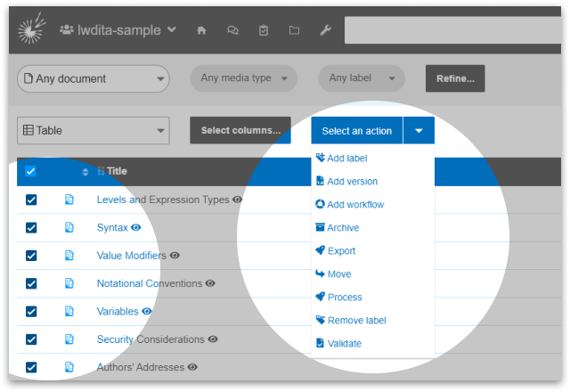The image size is (570, 392).
Task: Click the home icon in top bar
Action: point(201,30)
